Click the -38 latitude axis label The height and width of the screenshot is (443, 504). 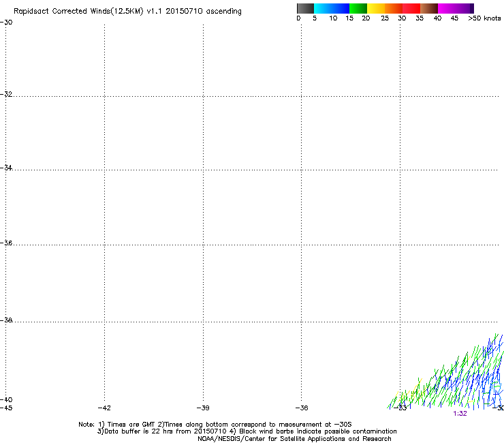click(x=6, y=320)
